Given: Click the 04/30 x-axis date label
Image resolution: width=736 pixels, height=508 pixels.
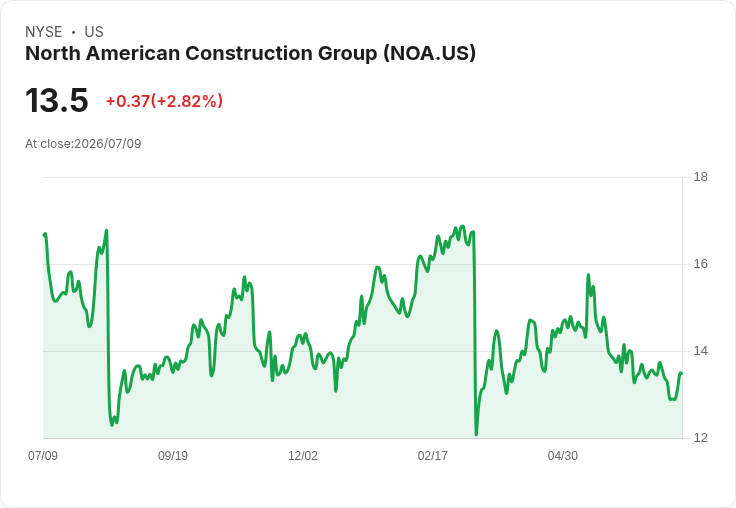Looking at the screenshot, I should (x=562, y=455).
